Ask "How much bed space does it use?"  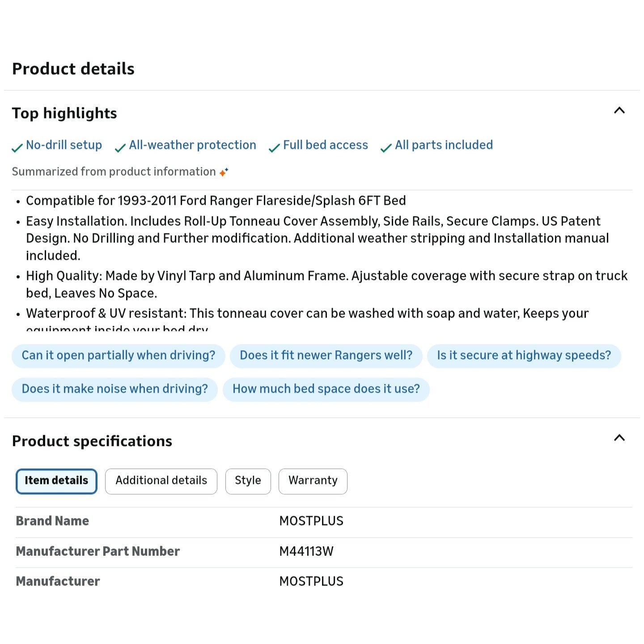(x=326, y=389)
